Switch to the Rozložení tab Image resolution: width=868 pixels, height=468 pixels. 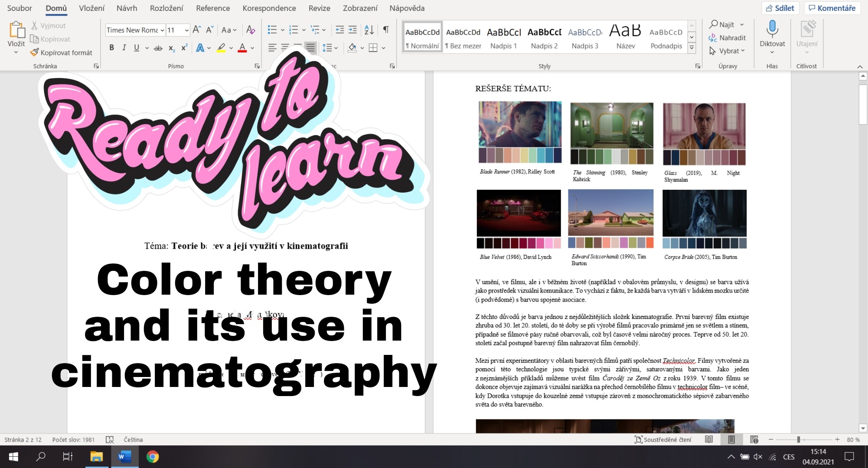(x=166, y=8)
